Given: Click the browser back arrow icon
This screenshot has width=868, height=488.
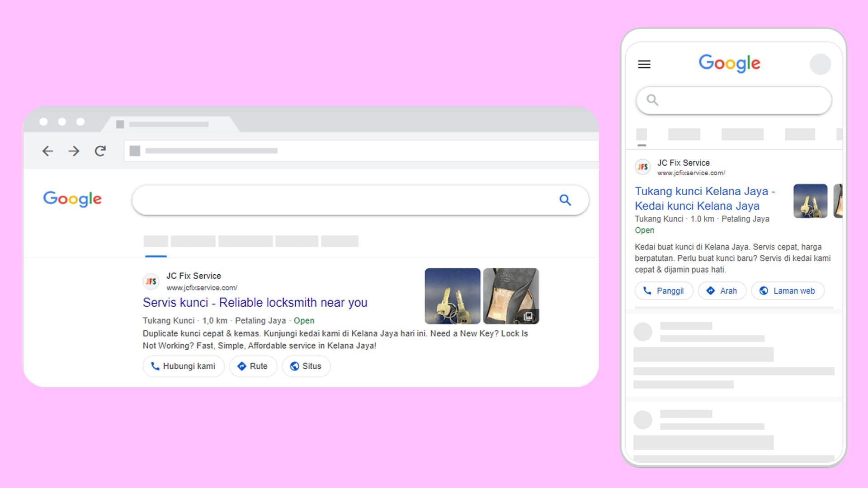Looking at the screenshot, I should point(47,151).
